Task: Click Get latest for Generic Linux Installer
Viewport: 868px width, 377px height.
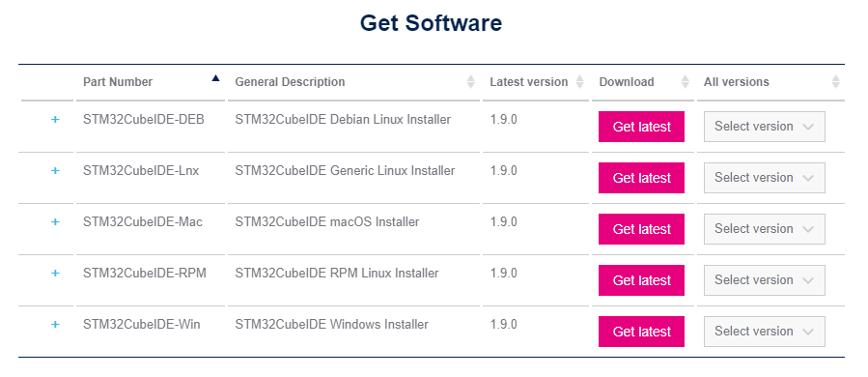Action: click(641, 178)
